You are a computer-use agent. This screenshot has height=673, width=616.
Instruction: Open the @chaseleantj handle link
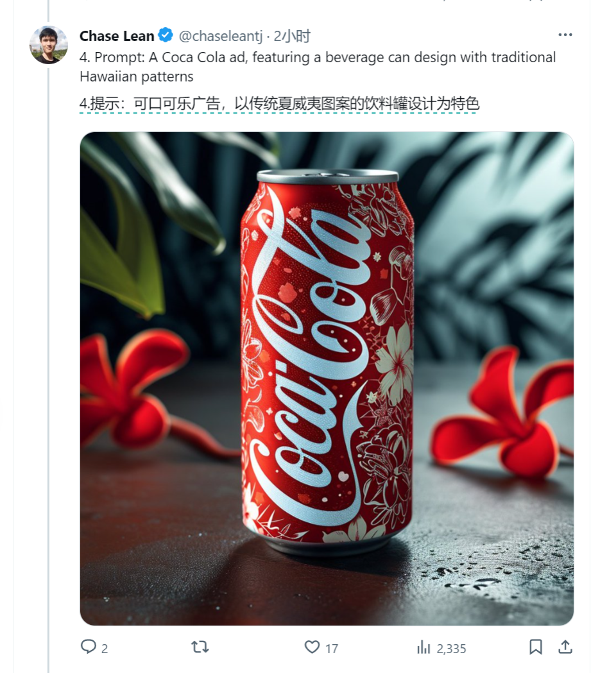point(221,36)
